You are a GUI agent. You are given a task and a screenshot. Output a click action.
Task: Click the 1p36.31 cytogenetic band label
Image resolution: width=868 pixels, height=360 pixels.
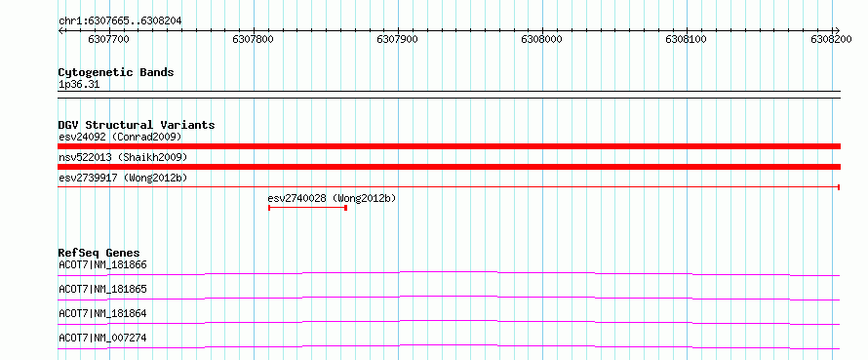click(80, 85)
